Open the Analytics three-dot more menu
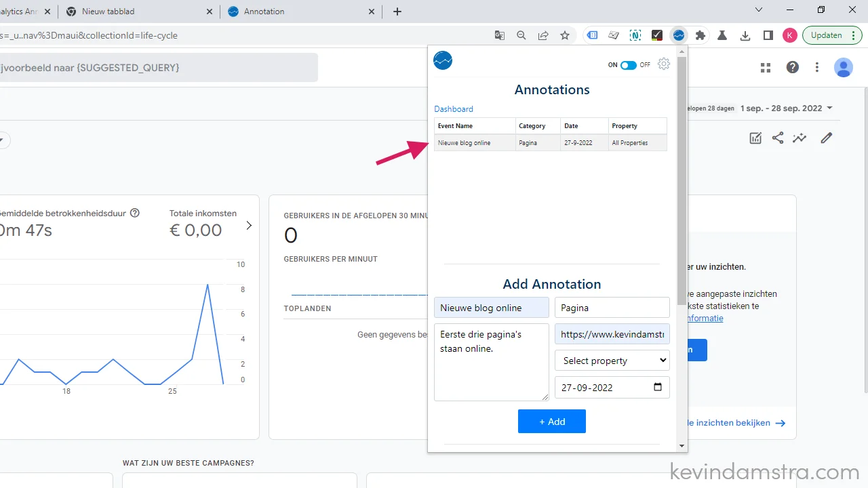The width and height of the screenshot is (868, 488). coord(817,67)
